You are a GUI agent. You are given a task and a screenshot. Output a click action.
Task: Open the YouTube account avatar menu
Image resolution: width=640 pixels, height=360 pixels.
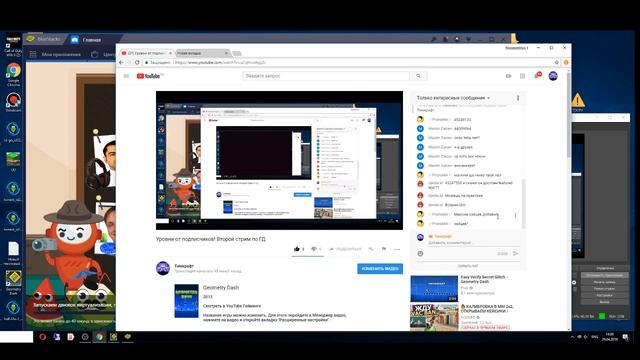click(553, 76)
